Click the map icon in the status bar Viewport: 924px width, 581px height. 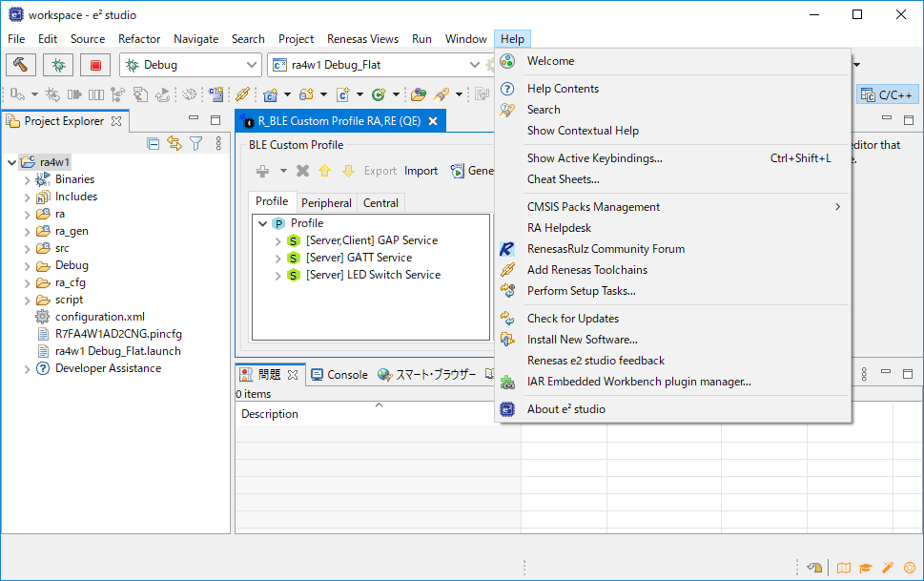click(844, 568)
